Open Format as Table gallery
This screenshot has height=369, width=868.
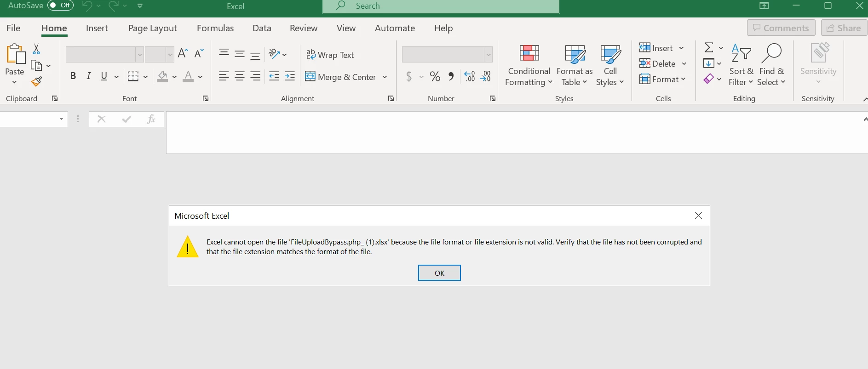click(575, 66)
